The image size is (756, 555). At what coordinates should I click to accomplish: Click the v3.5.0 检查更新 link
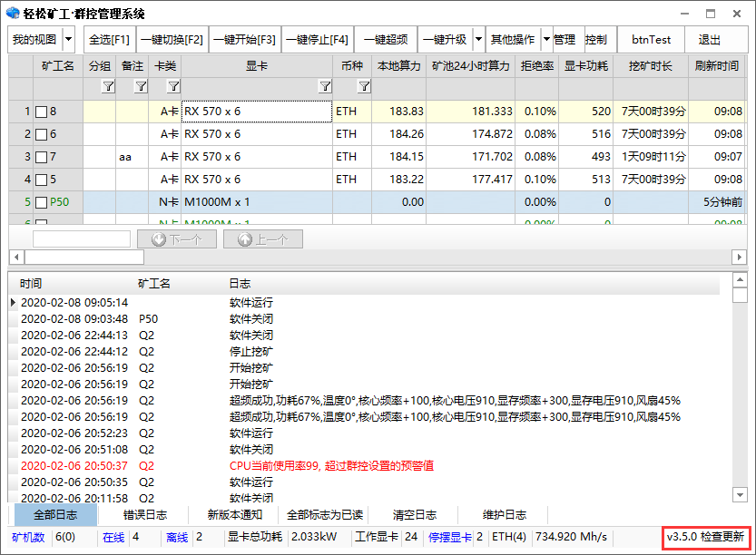707,537
